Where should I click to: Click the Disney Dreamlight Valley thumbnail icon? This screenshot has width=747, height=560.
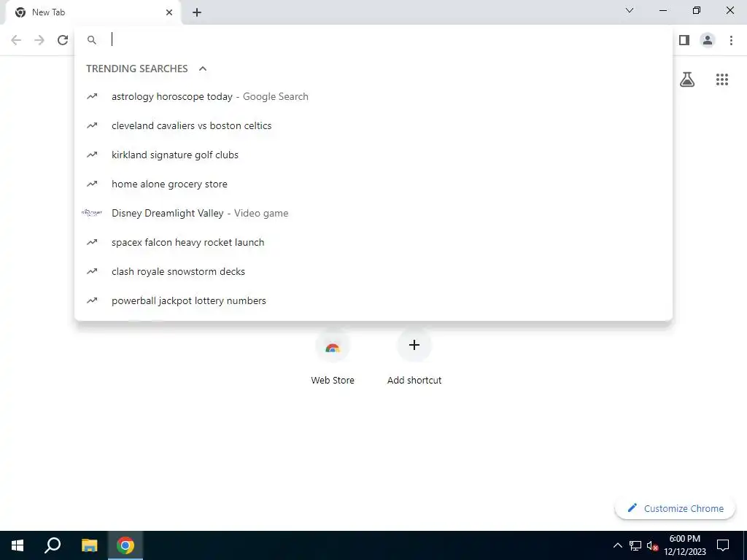(x=92, y=213)
